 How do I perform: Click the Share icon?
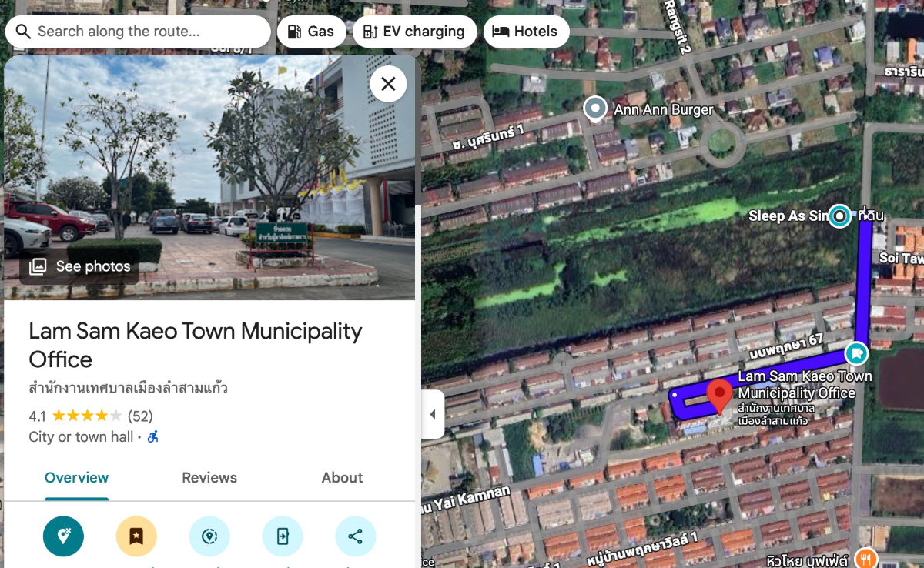[x=355, y=536]
